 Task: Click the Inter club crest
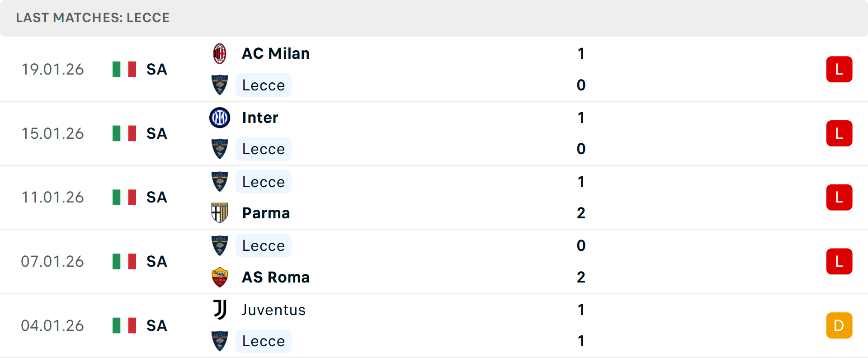pos(220,118)
